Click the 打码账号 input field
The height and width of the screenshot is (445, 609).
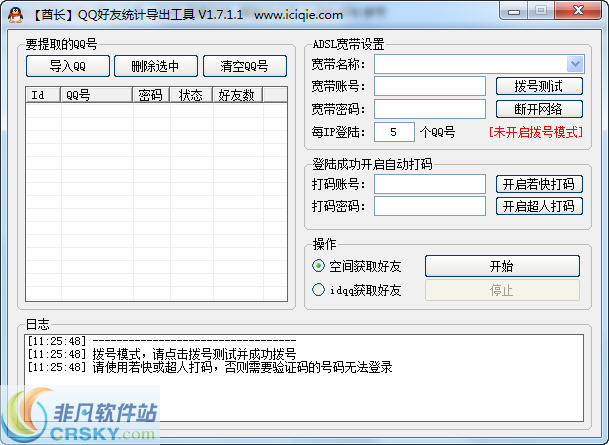coord(430,184)
